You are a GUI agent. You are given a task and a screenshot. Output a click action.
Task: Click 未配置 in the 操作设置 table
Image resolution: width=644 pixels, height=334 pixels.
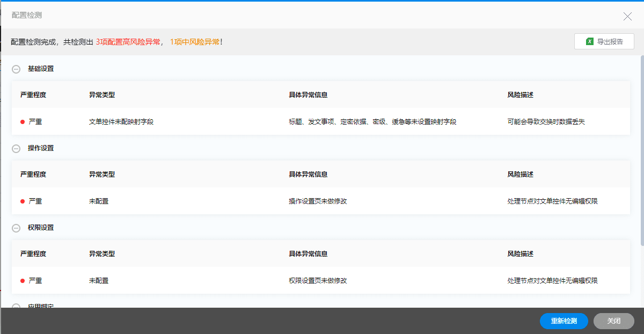click(99, 201)
